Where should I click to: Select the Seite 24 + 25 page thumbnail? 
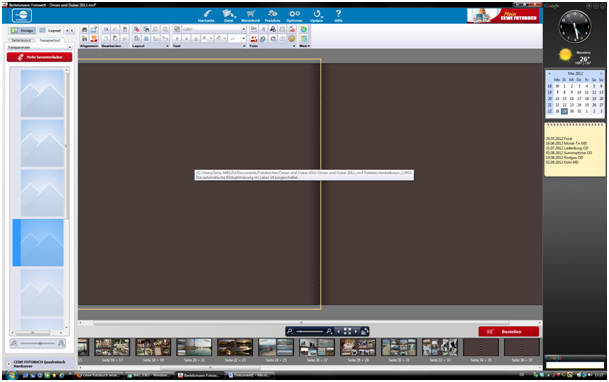[x=276, y=347]
